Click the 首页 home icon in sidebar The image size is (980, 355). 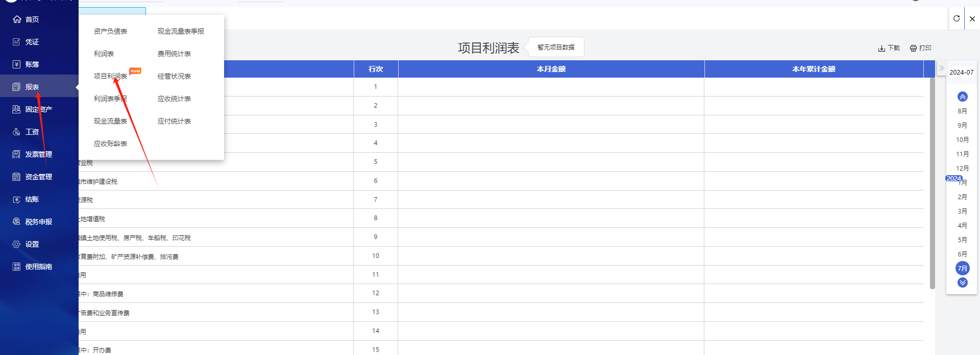point(17,19)
